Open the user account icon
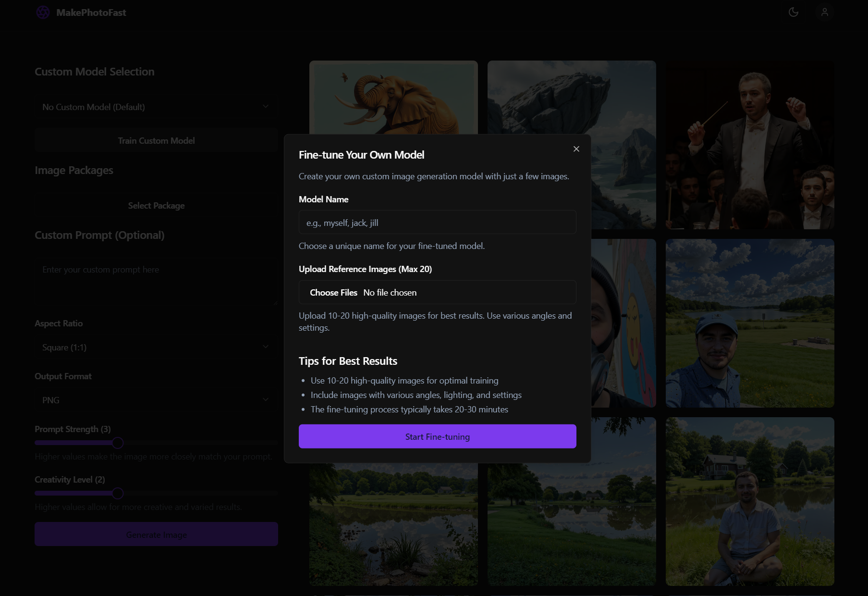Viewport: 868px width, 596px height. 825,12
